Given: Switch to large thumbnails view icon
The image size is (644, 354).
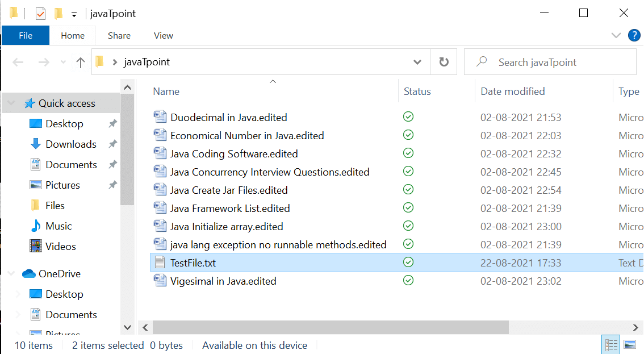Looking at the screenshot, I should click(629, 344).
